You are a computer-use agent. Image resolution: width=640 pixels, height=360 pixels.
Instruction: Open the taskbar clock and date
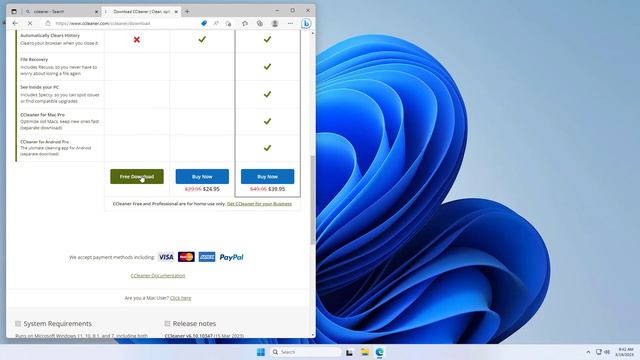tap(625, 352)
